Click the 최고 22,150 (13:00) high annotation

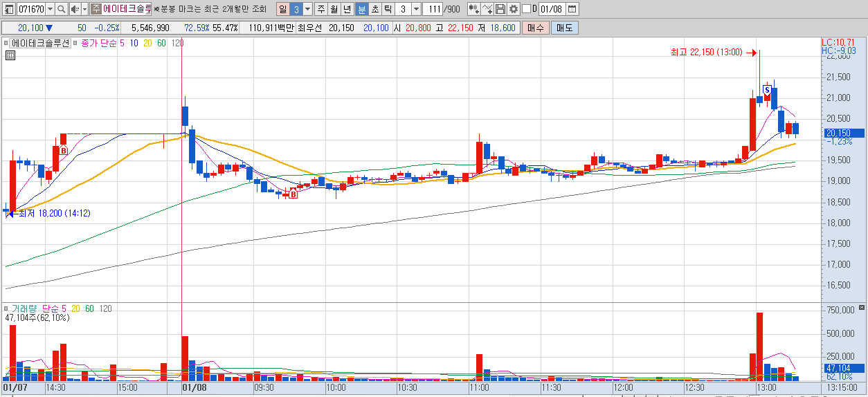[706, 52]
